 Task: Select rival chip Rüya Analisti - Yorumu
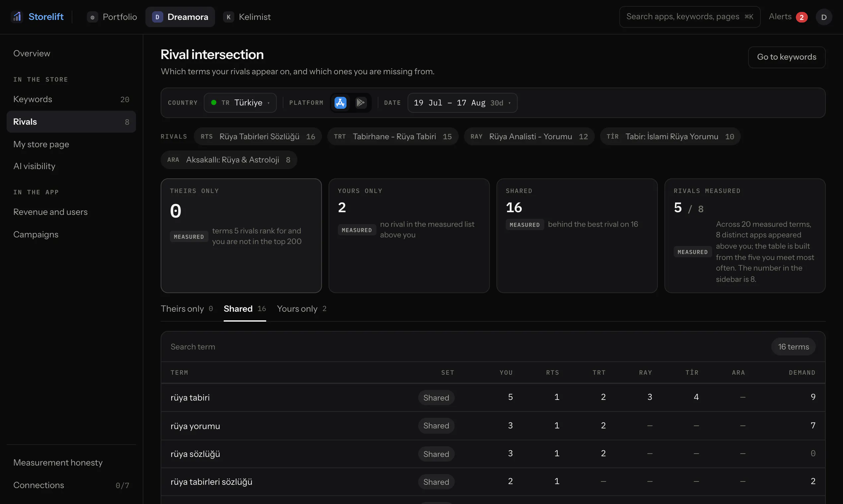point(529,137)
